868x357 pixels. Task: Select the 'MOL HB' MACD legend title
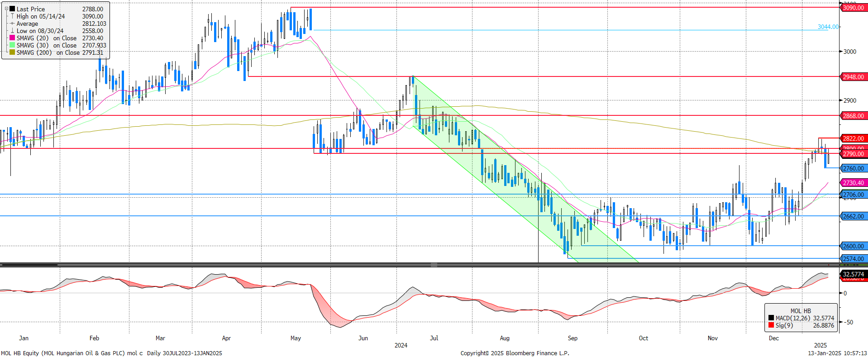801,311
